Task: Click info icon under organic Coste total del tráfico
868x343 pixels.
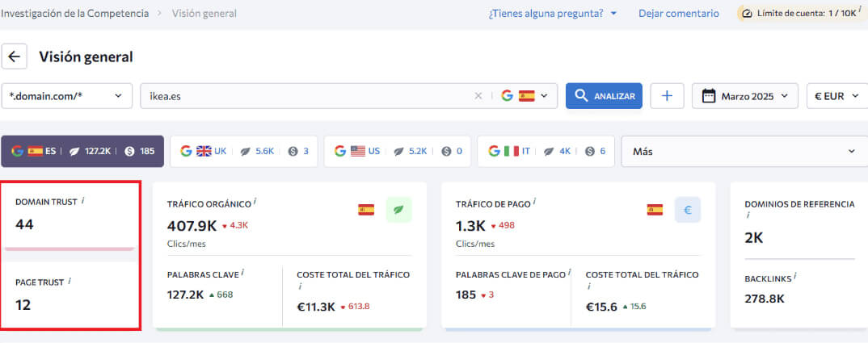Action: (300, 287)
